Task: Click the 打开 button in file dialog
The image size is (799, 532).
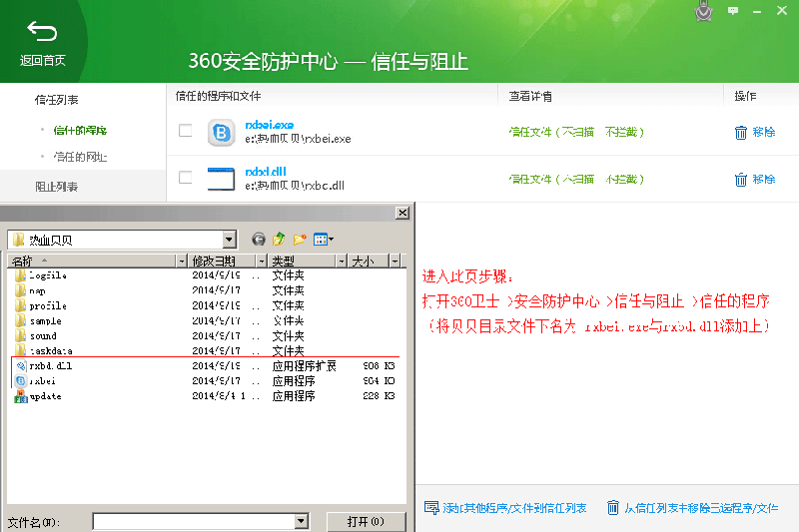Action: click(365, 522)
